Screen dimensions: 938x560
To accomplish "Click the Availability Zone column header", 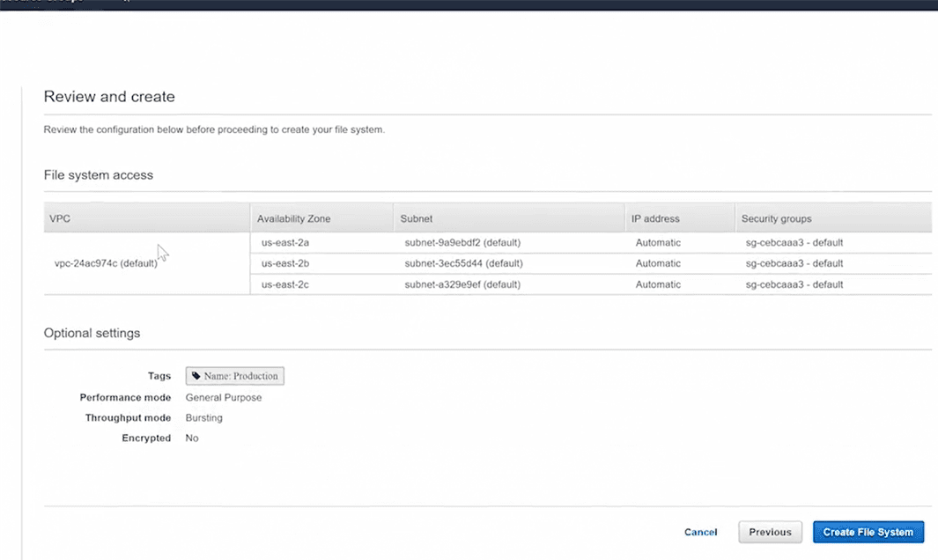I will click(x=293, y=218).
